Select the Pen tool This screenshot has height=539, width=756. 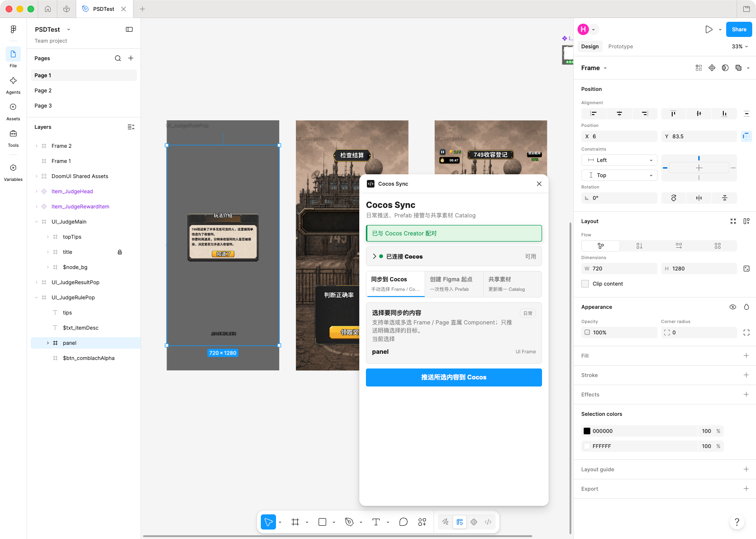[x=349, y=522]
